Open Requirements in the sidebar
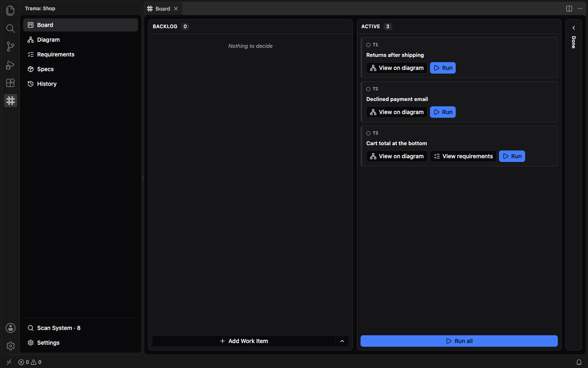This screenshot has width=588, height=368. coord(80,54)
